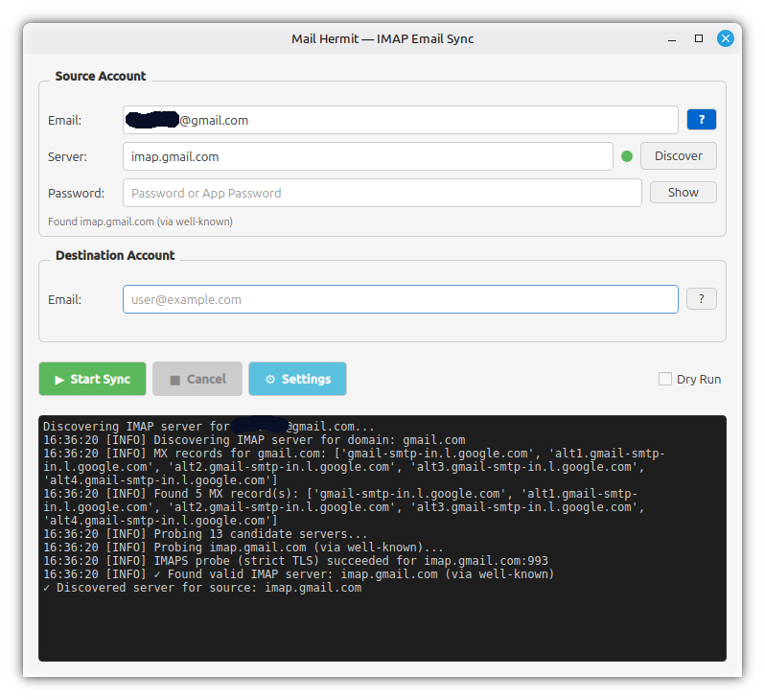Click into the source Password field
Viewport: 765px width, 700px height.
[x=382, y=193]
